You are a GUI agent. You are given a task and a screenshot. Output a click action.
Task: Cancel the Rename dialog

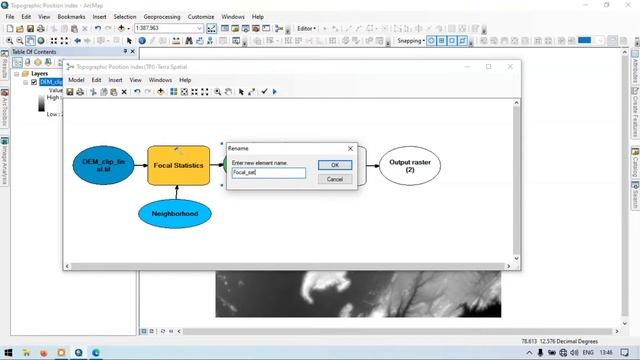tap(335, 179)
